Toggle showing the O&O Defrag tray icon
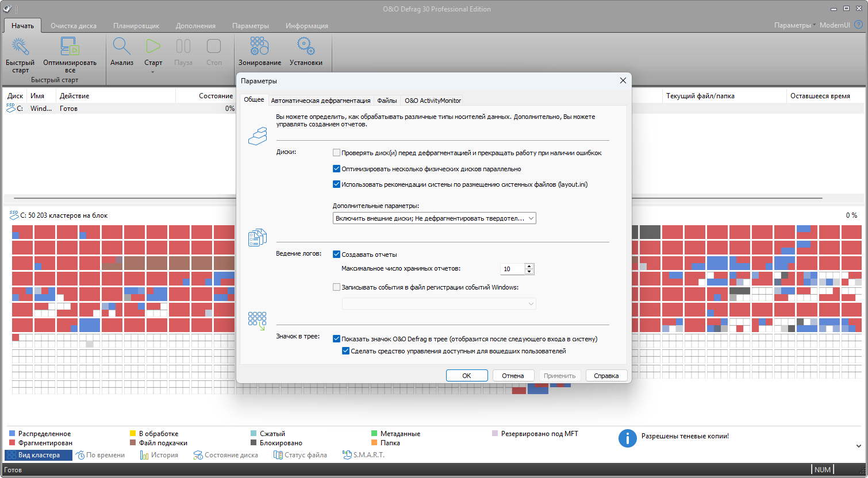 tap(337, 339)
